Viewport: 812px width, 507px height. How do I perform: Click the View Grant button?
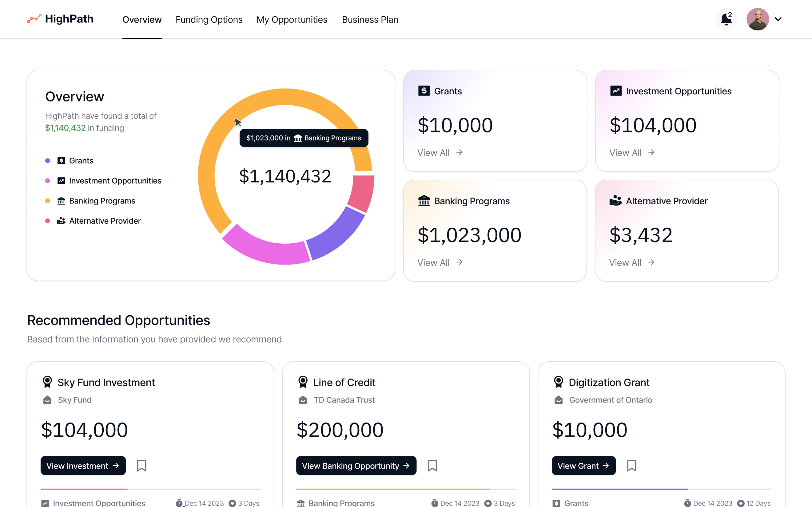[x=583, y=466]
